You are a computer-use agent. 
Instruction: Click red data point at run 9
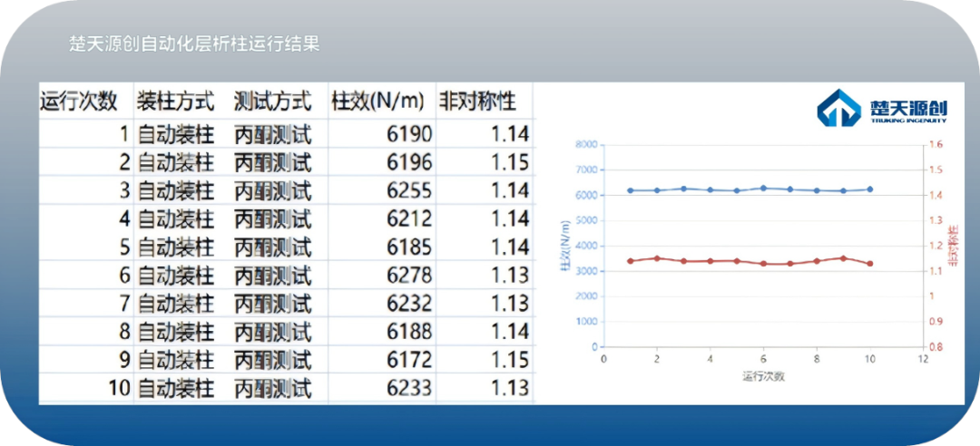843,258
